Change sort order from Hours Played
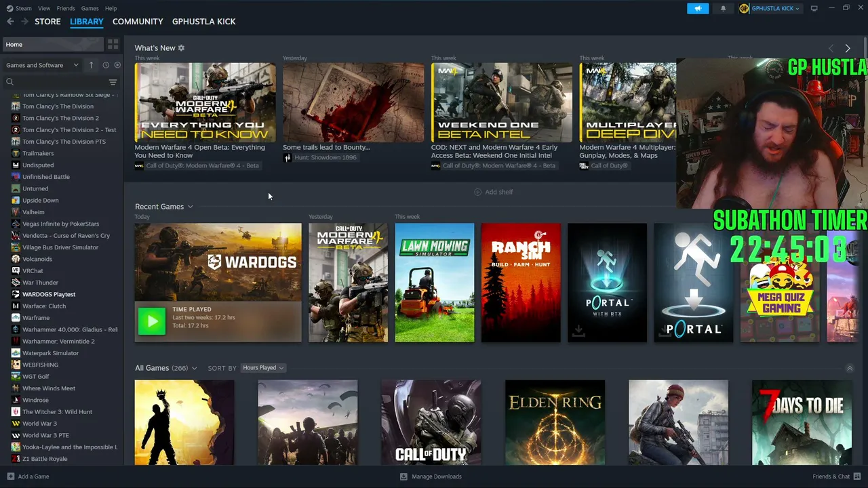This screenshot has width=868, height=488. pos(263,368)
